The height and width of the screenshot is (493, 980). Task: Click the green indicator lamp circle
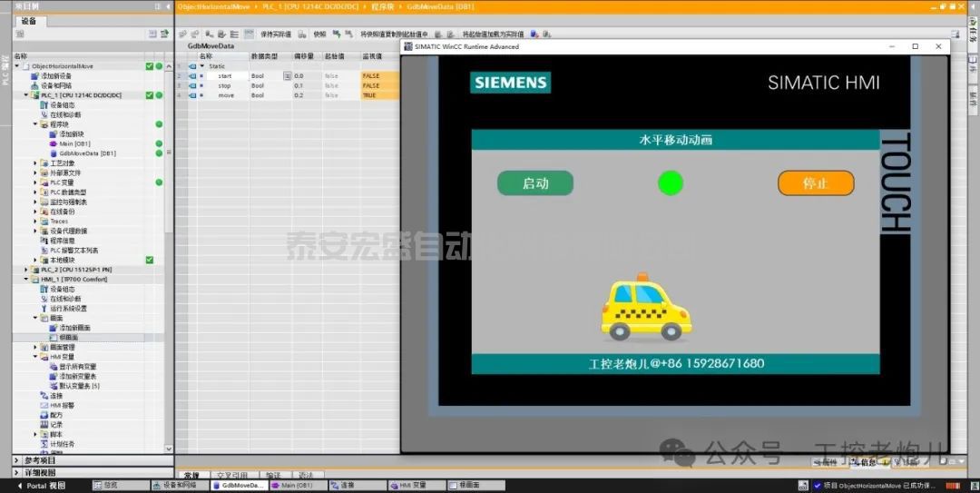click(670, 183)
